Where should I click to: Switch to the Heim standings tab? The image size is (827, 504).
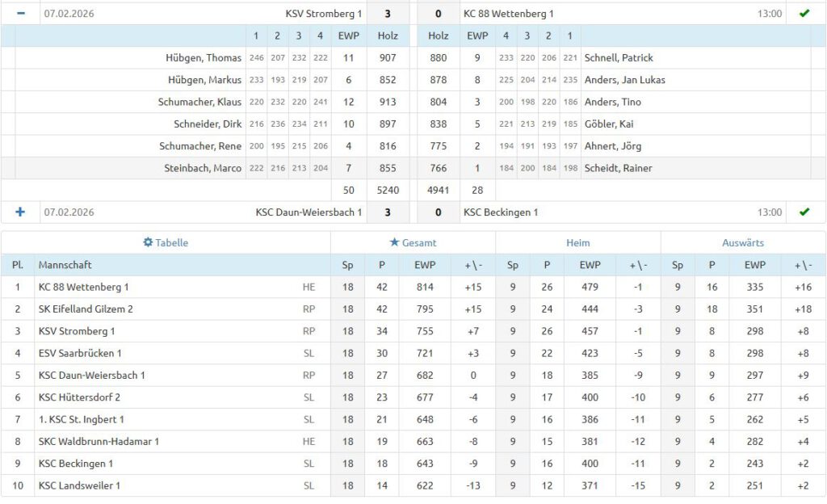click(x=577, y=242)
